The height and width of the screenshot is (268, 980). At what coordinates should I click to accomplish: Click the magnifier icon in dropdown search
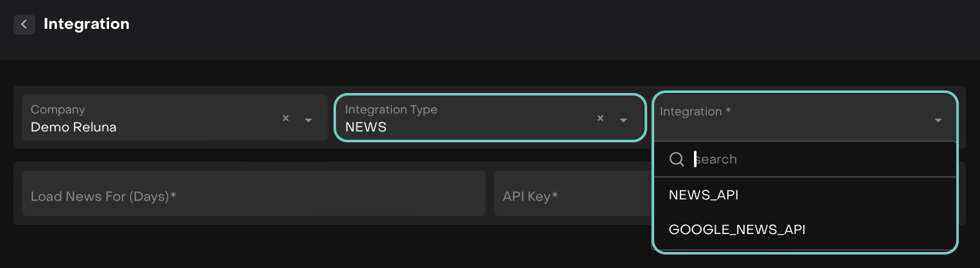pos(677,159)
